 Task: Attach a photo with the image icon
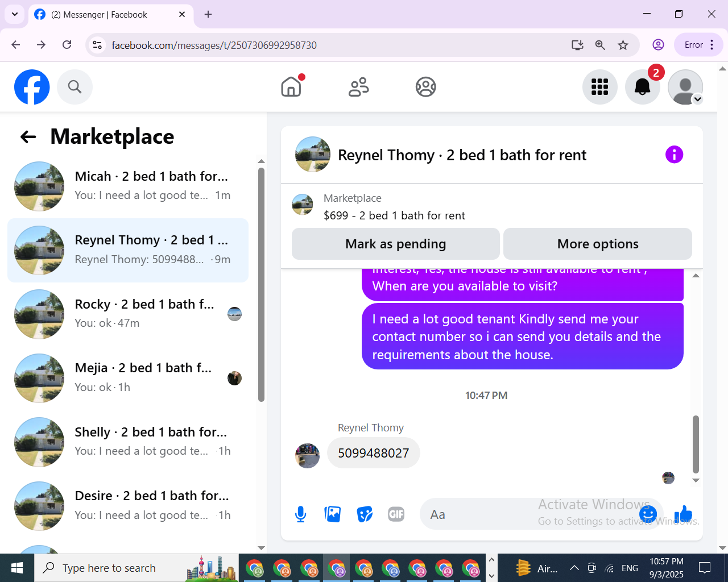[333, 514]
